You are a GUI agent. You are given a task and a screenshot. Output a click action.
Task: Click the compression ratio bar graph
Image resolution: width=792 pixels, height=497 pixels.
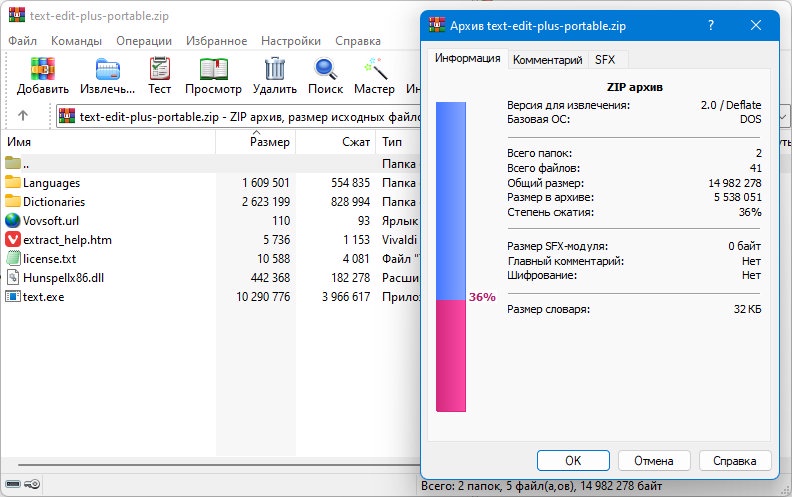tap(451, 257)
